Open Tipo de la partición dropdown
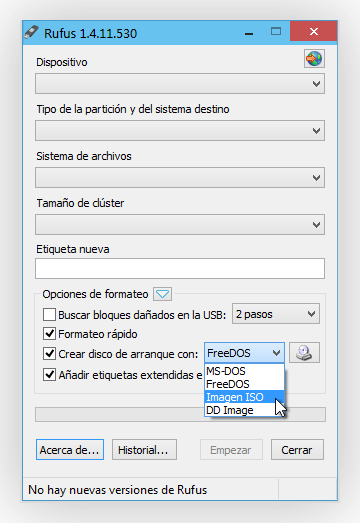 [180, 131]
